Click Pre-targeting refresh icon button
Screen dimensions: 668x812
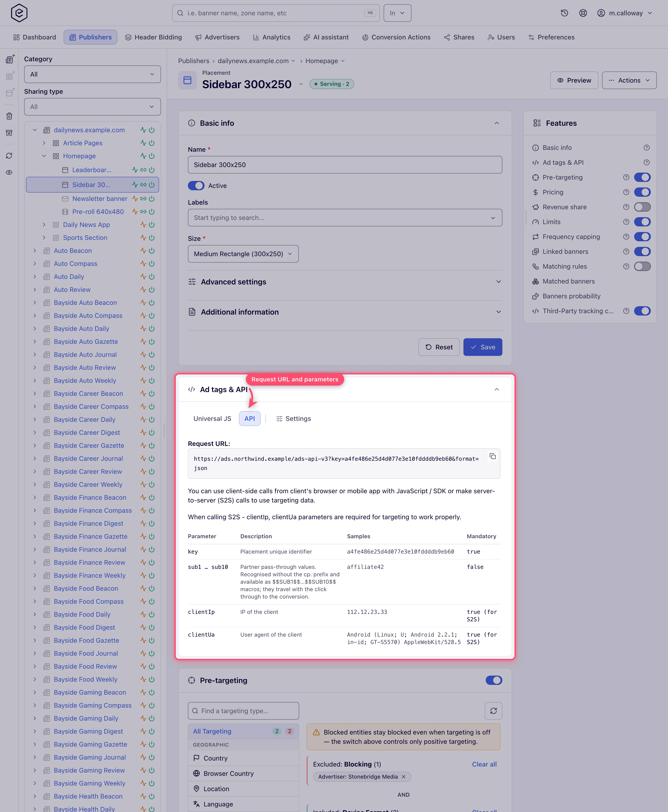coord(493,711)
